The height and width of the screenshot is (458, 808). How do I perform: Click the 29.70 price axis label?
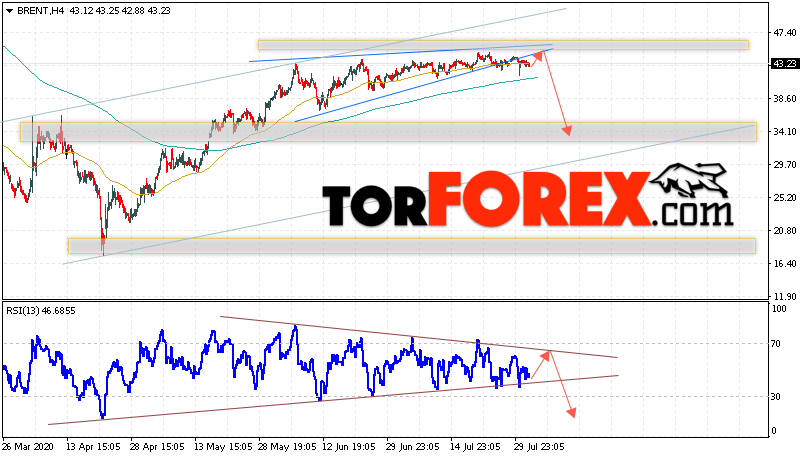pyautogui.click(x=785, y=165)
